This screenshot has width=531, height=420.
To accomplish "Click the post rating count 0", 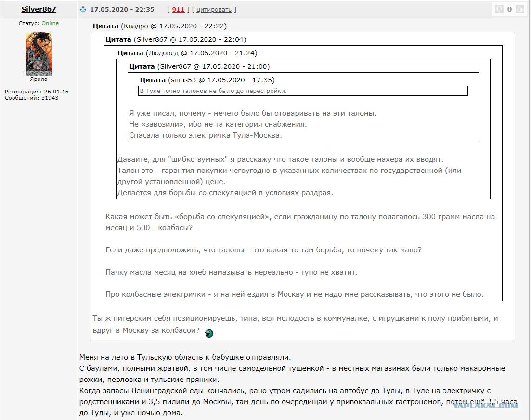I will pyautogui.click(x=509, y=9).
